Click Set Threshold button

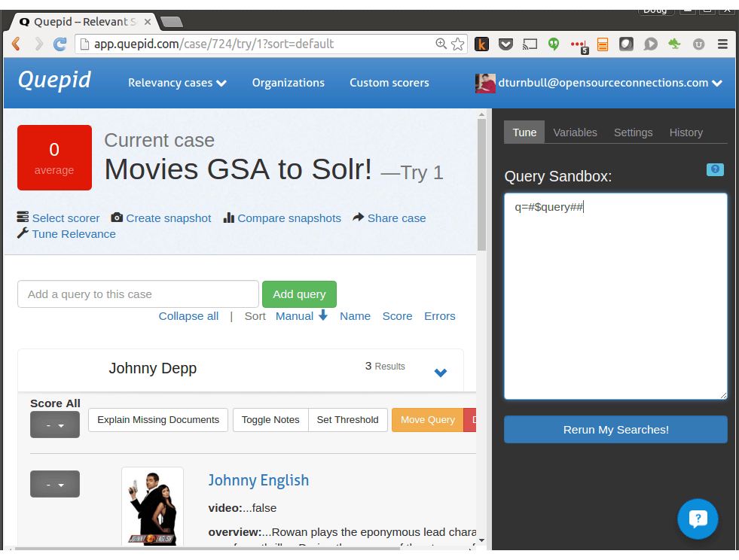(348, 420)
